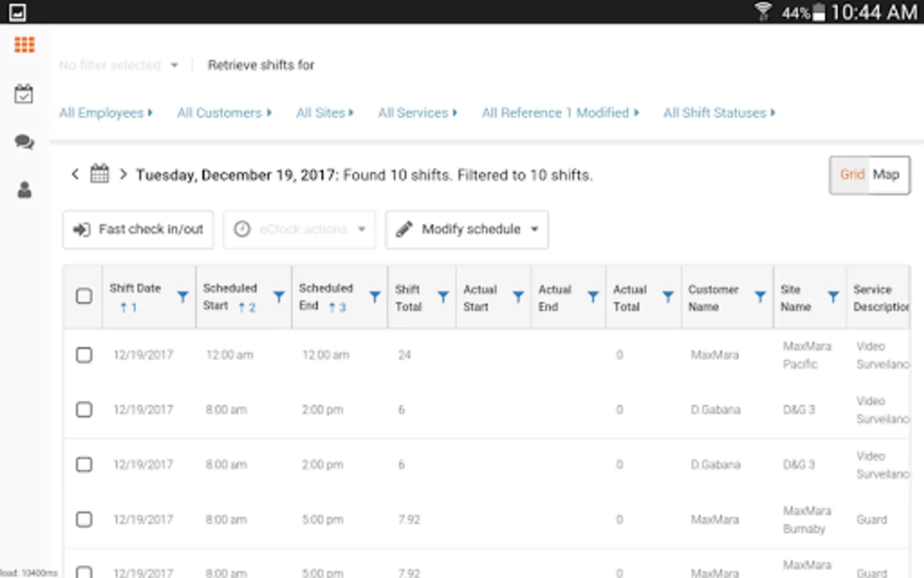Go to previous day arrow

pyautogui.click(x=75, y=174)
